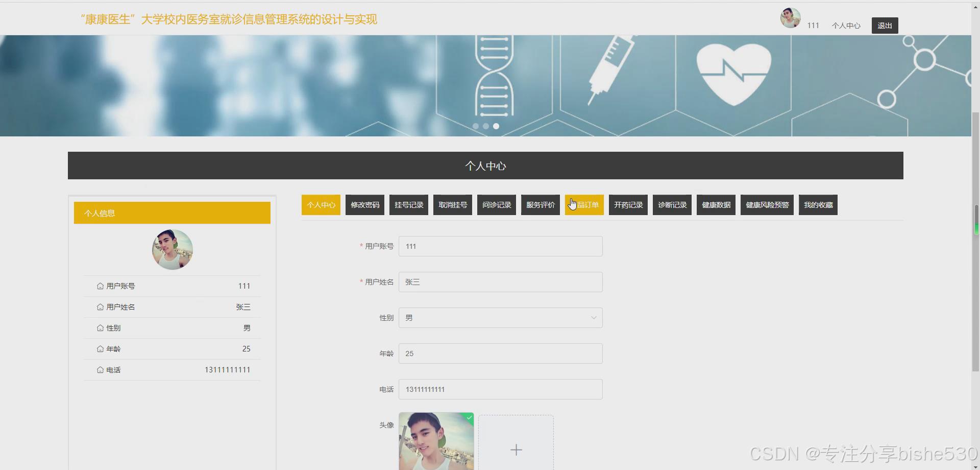Click the 年龄 input field

click(501, 354)
